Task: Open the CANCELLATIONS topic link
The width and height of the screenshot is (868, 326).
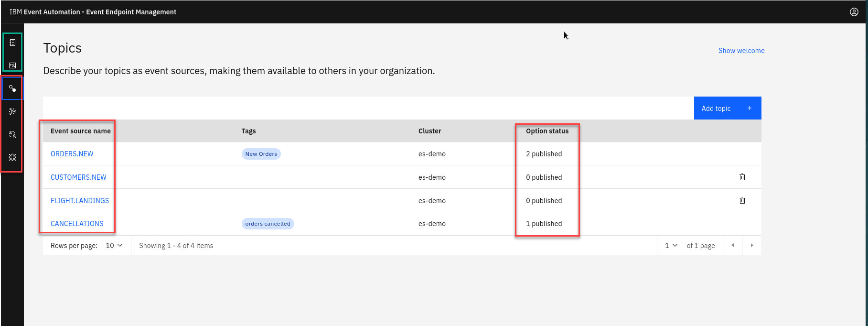Action: click(x=77, y=224)
